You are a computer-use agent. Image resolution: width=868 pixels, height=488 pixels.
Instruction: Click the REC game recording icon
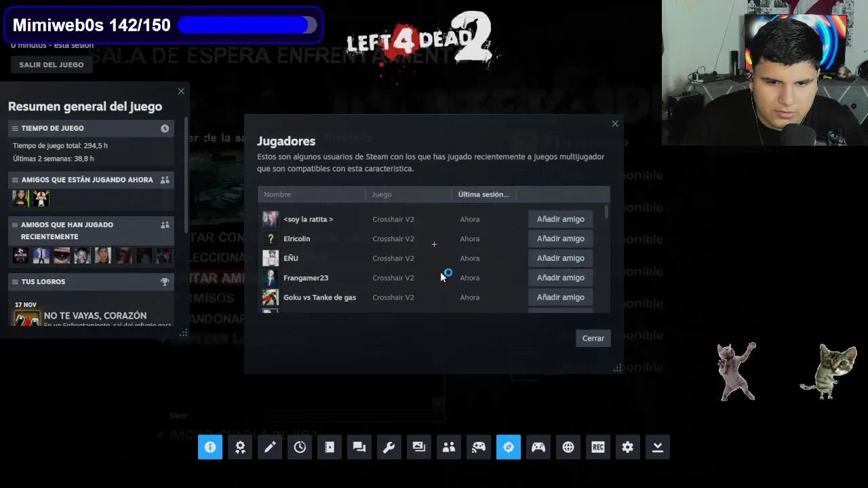pos(598,447)
